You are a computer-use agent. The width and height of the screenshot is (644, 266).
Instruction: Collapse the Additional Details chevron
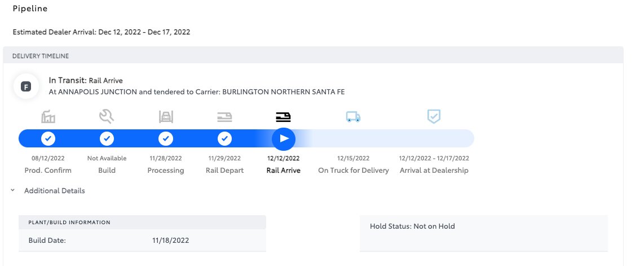pyautogui.click(x=12, y=191)
